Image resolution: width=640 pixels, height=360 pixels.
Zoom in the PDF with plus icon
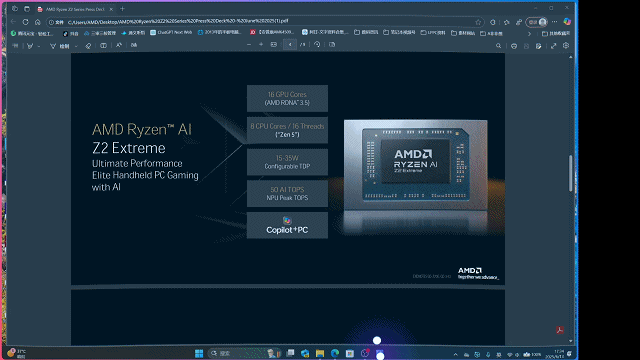261,44
